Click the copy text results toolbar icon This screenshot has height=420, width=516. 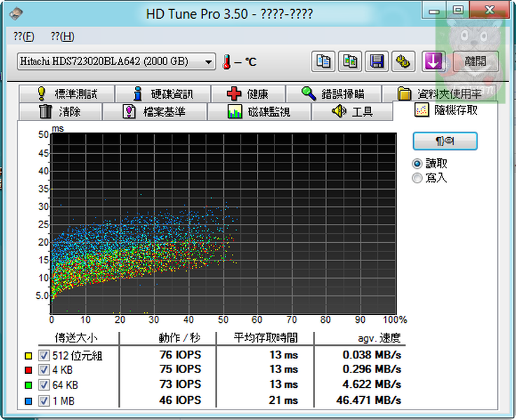pos(323,62)
